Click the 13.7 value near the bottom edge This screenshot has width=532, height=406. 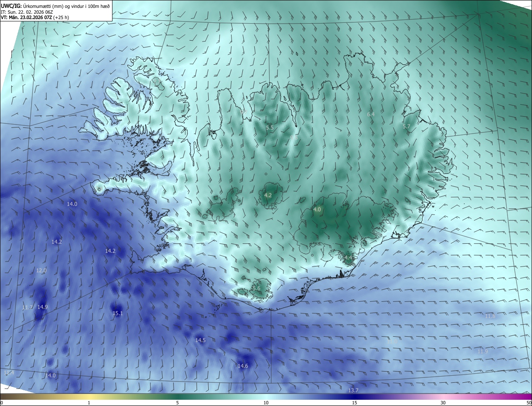(x=353, y=391)
